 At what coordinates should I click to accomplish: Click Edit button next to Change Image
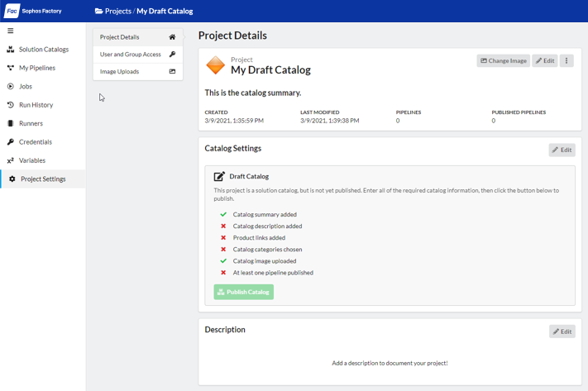(x=545, y=60)
